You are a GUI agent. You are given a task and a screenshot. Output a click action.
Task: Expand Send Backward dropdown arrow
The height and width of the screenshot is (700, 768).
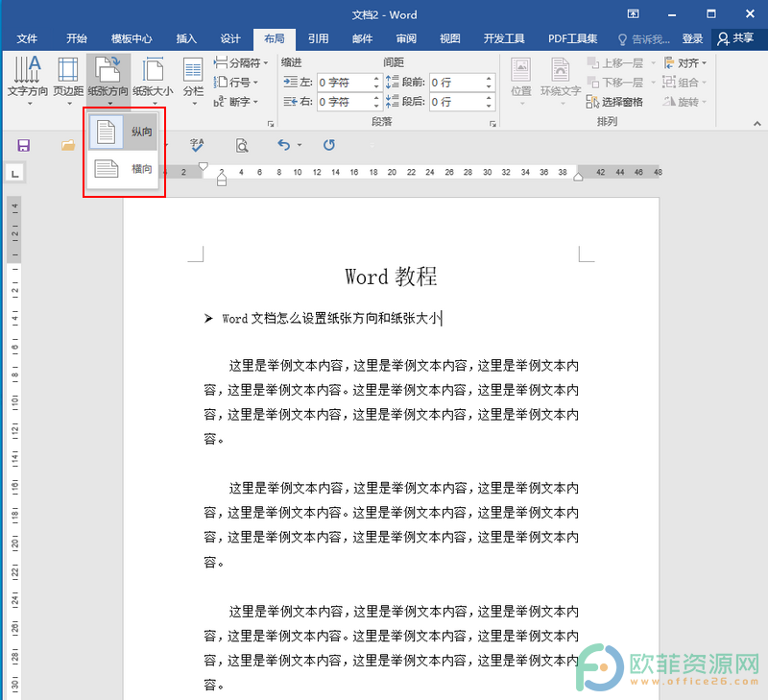click(x=653, y=83)
